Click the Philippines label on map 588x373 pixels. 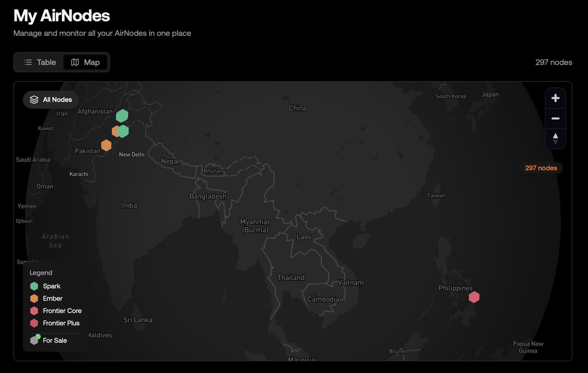coord(455,288)
